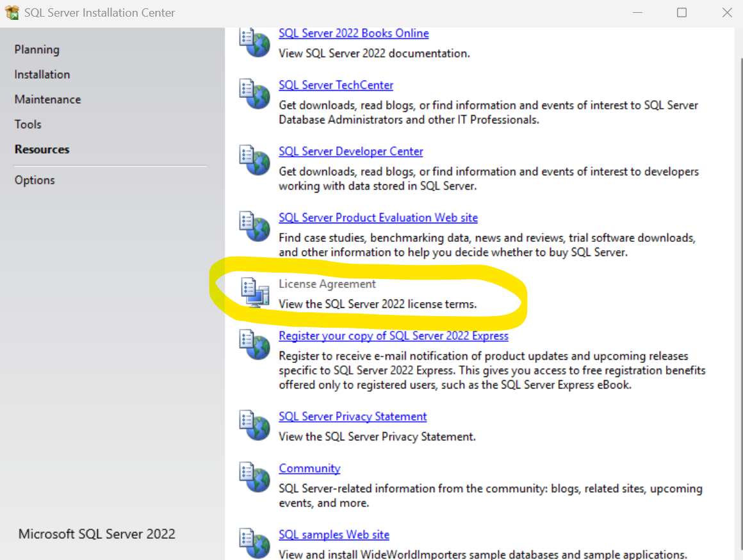743x560 pixels.
Task: Click the globe icon beside Register your copy link
Action: coord(255,344)
